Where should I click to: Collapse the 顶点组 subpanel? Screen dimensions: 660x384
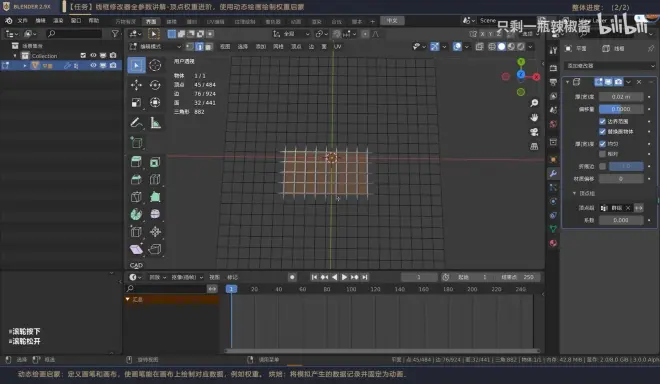click(574, 193)
